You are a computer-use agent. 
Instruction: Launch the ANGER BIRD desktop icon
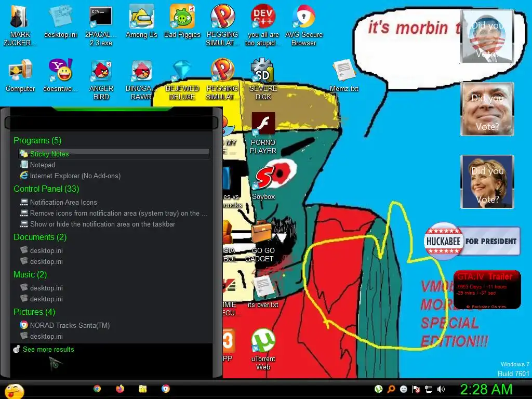101,79
